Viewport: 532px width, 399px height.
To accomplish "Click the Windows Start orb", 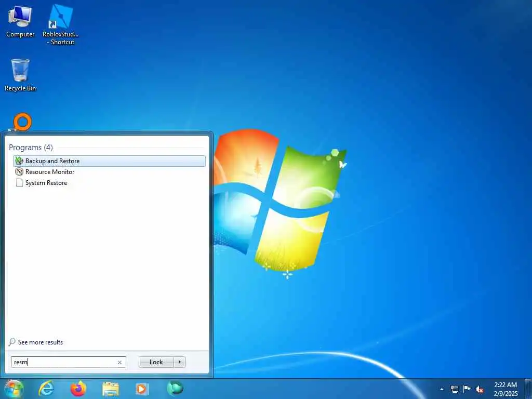I will (x=14, y=389).
